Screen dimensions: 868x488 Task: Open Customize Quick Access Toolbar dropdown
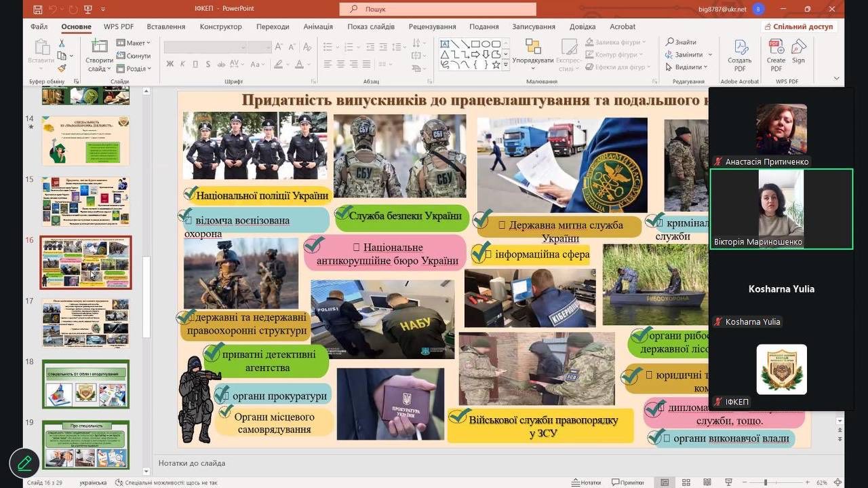[104, 9]
